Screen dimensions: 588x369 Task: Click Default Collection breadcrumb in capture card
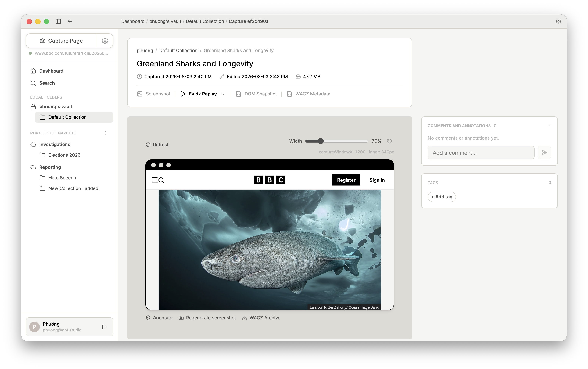click(x=178, y=51)
